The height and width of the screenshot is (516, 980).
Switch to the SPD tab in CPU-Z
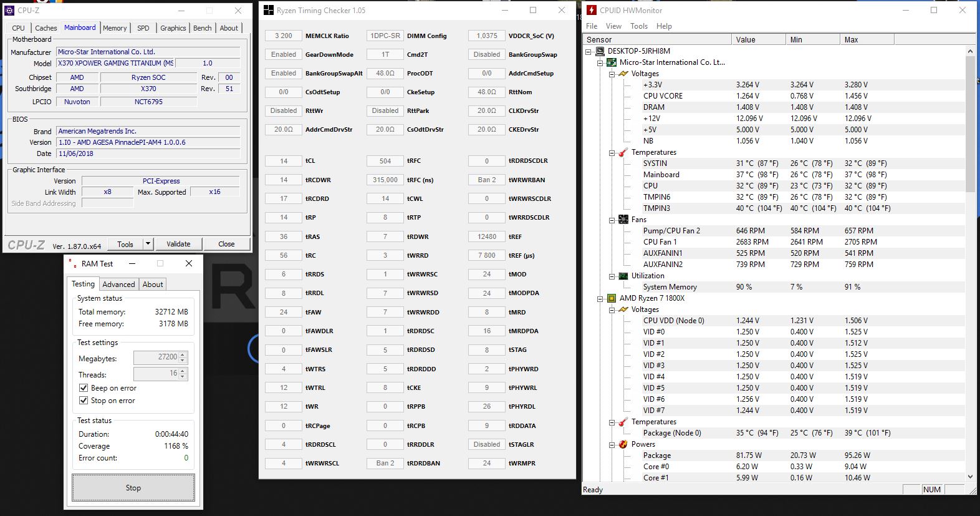(143, 28)
